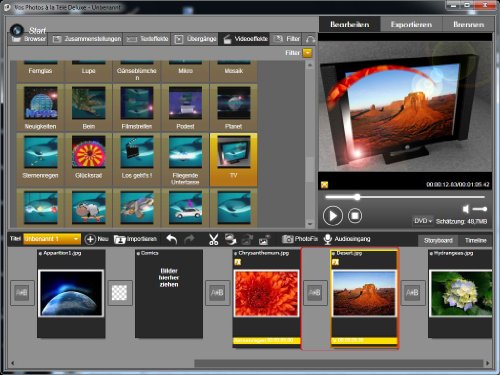500x375 pixels.
Task: Click the preview seek slider handle
Action: click(357, 197)
